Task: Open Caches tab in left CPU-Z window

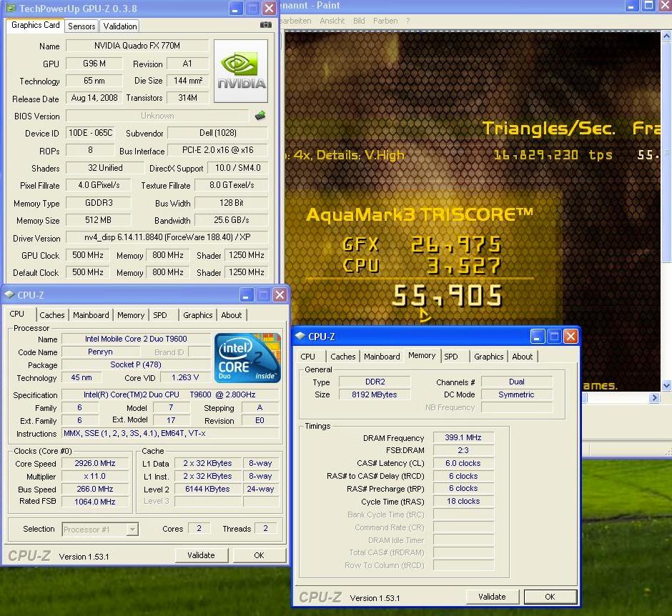Action: (x=52, y=315)
